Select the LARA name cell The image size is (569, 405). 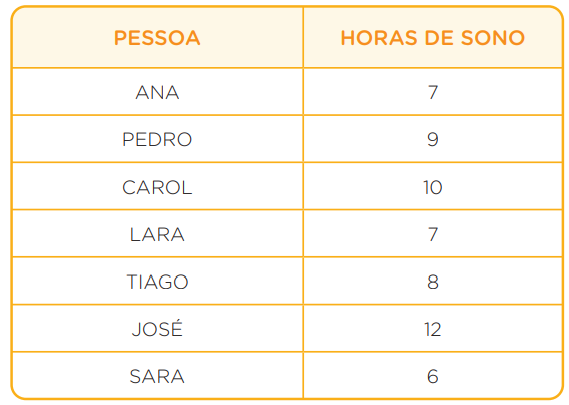point(157,234)
